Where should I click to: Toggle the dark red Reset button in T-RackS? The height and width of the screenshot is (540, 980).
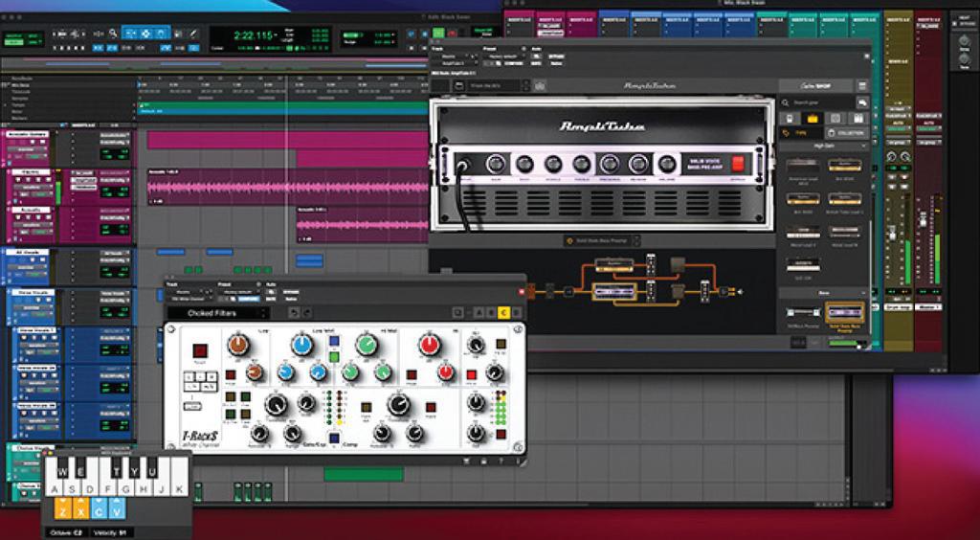201,350
